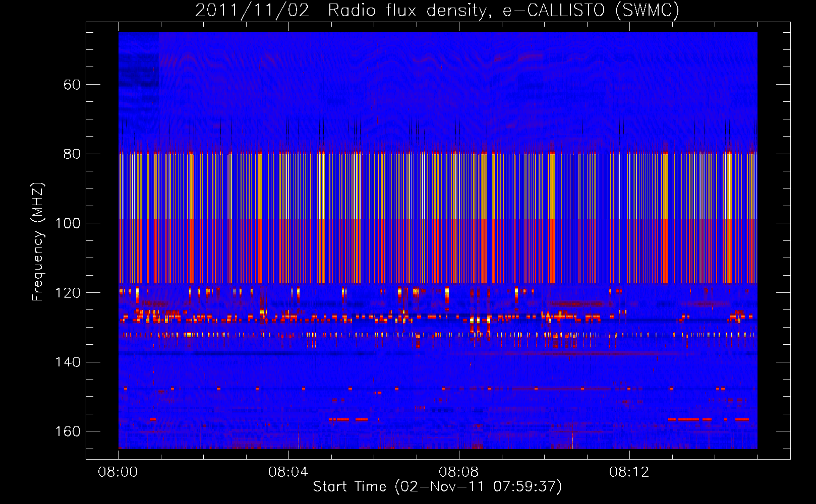The height and width of the screenshot is (504, 816).
Task: Select the 80 frequency tick label
Action: 72,154
